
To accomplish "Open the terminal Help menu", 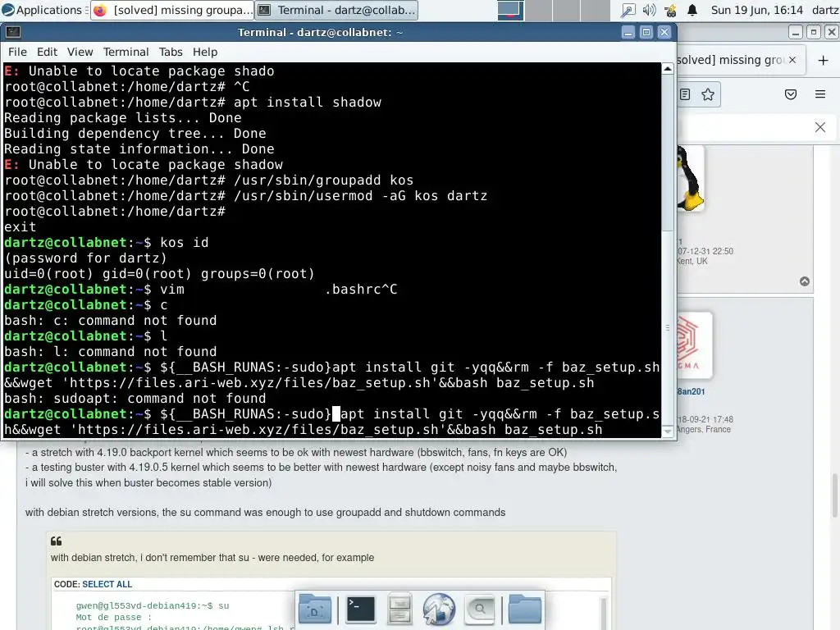I will pyautogui.click(x=205, y=52).
